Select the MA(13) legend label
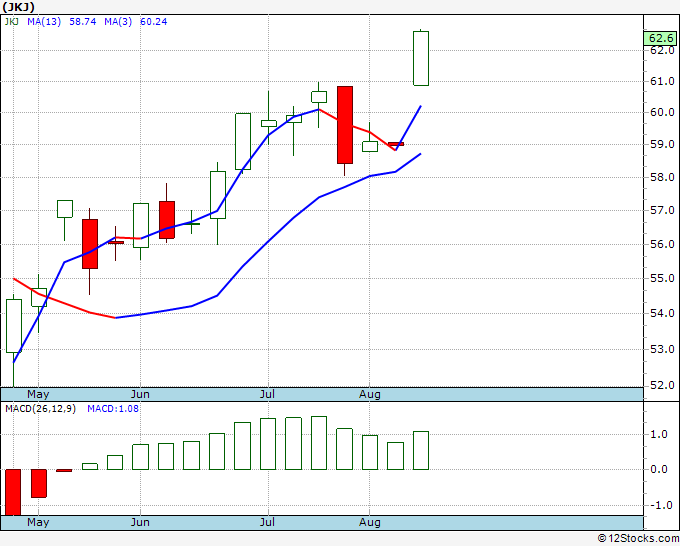Screen dimensions: 680x546 [44, 22]
